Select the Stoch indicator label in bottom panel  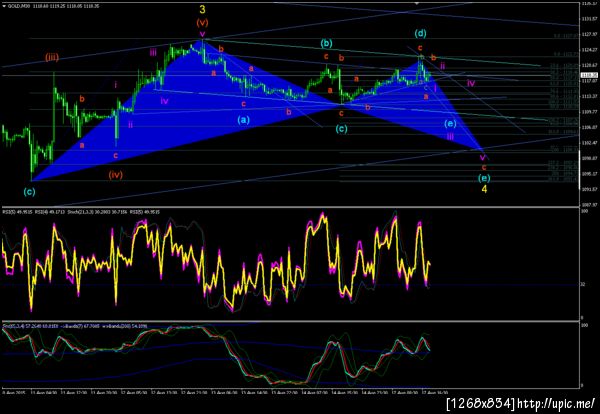(75, 326)
